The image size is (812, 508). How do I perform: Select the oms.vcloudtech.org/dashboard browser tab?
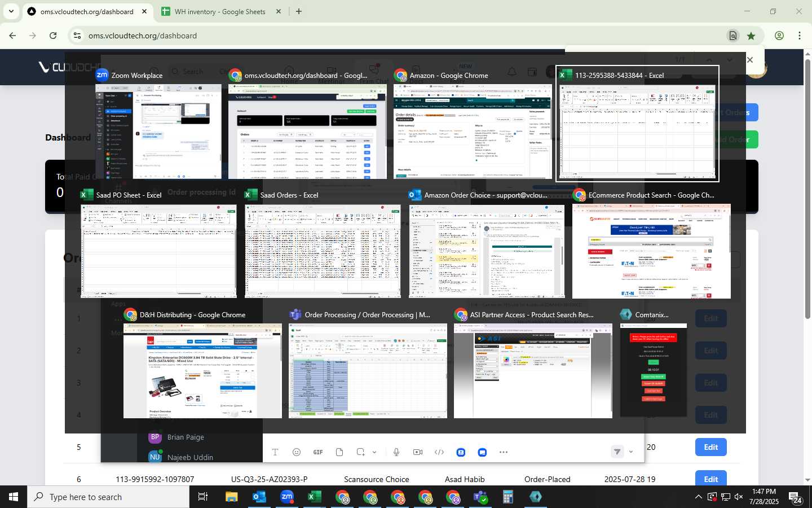(x=87, y=11)
